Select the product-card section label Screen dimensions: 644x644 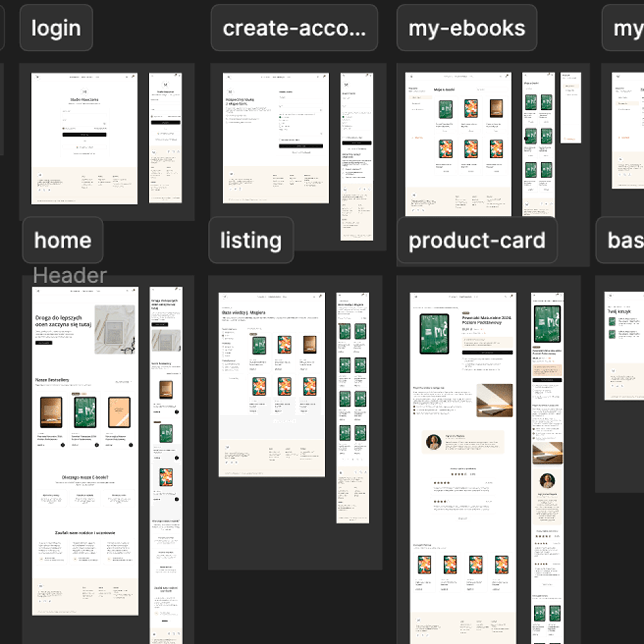(x=477, y=240)
